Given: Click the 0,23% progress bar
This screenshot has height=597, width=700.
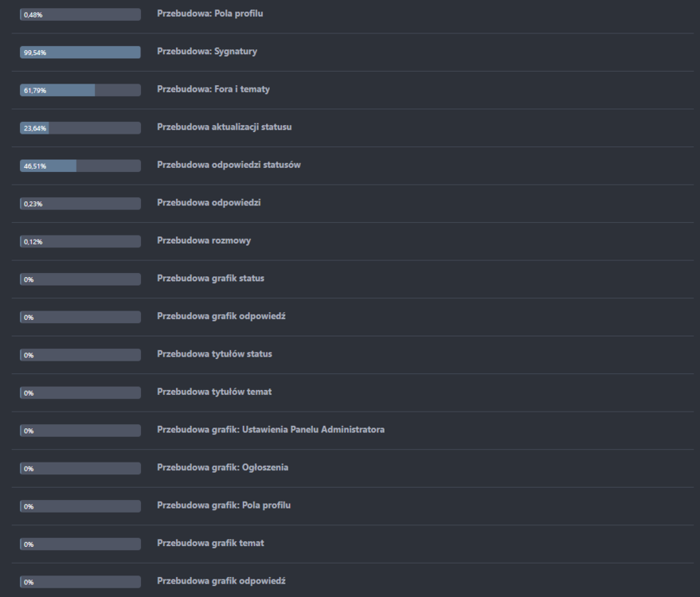Looking at the screenshot, I should [x=80, y=204].
